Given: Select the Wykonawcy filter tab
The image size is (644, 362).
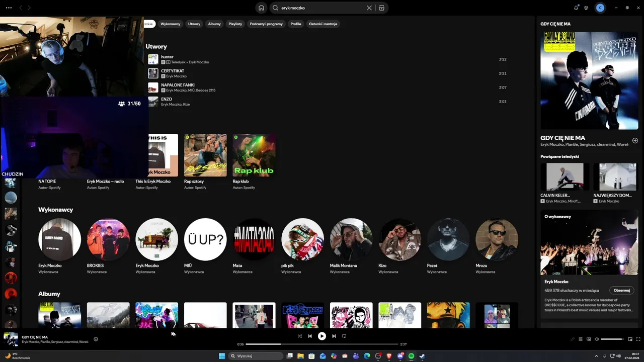Looking at the screenshot, I should pos(171,24).
